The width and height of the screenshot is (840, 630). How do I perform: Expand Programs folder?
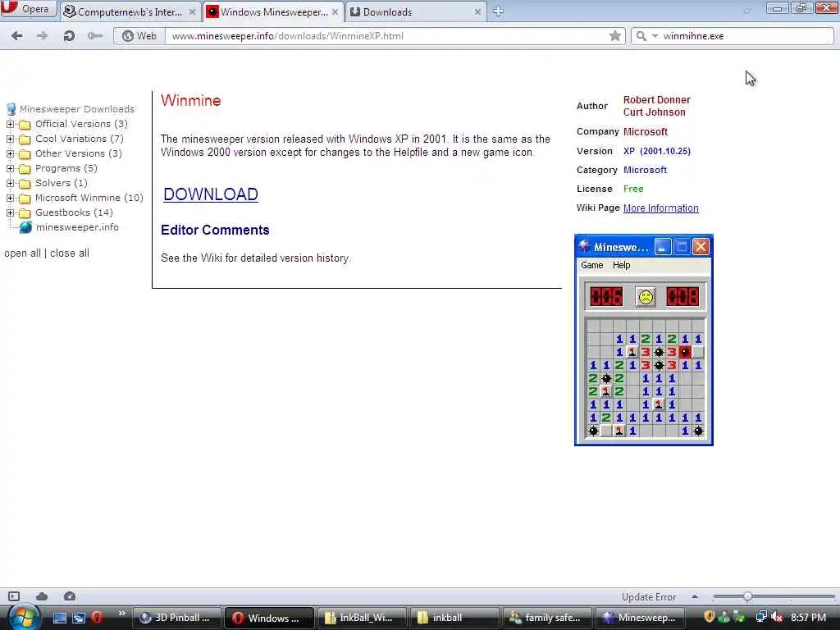10,168
